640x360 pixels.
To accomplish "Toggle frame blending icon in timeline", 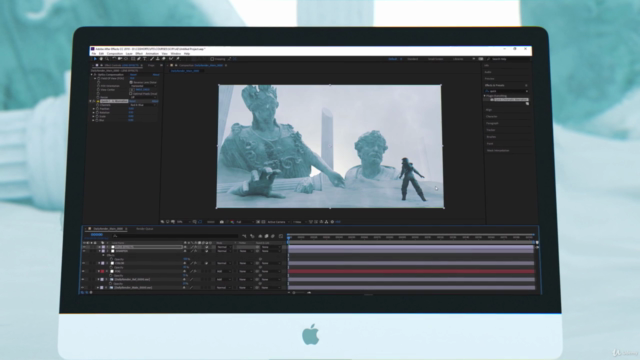I will click(266, 236).
